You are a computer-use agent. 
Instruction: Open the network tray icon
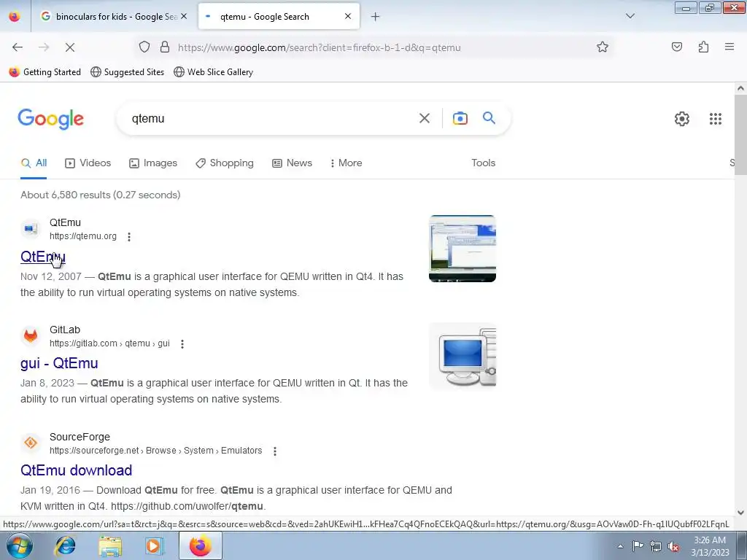(x=656, y=546)
